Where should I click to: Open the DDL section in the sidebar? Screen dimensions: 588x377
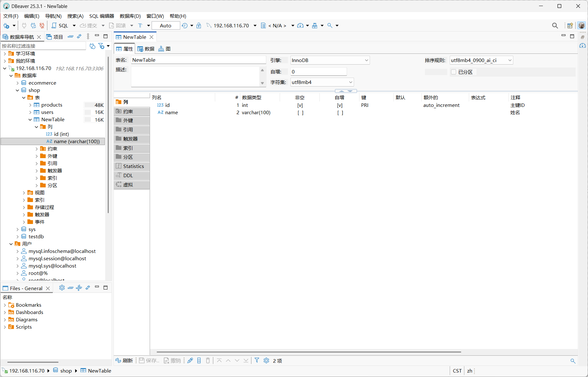132,175
